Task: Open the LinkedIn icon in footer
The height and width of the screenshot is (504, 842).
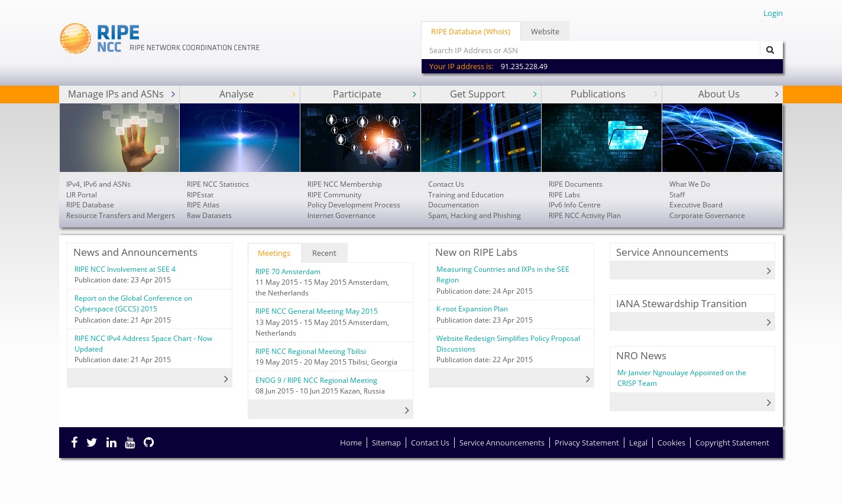Action: click(x=111, y=443)
